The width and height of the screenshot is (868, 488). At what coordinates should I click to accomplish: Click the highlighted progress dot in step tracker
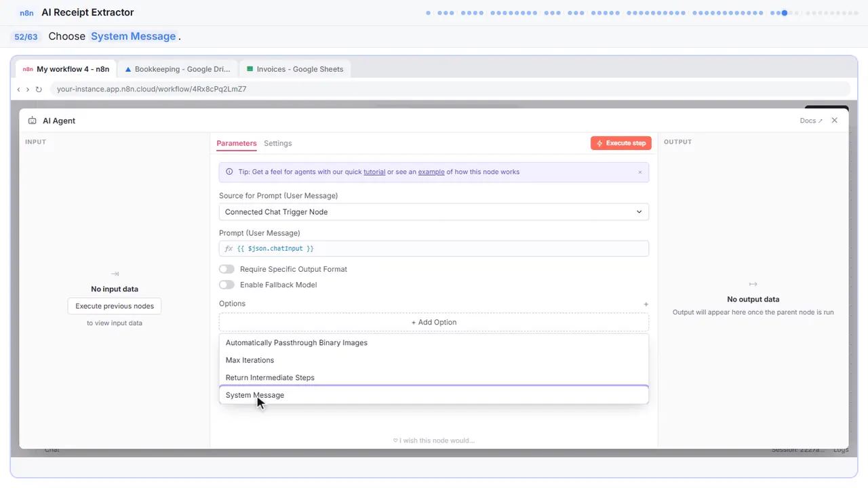[785, 12]
